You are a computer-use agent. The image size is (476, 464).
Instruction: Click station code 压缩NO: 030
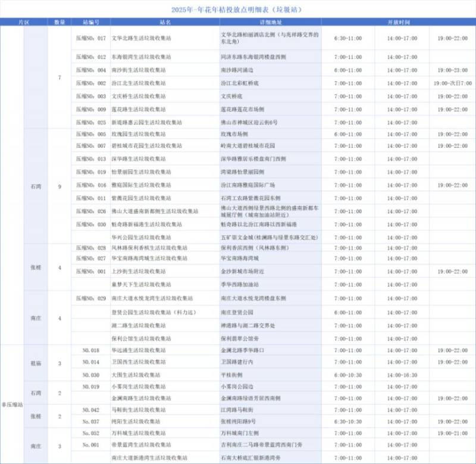[x=91, y=225]
